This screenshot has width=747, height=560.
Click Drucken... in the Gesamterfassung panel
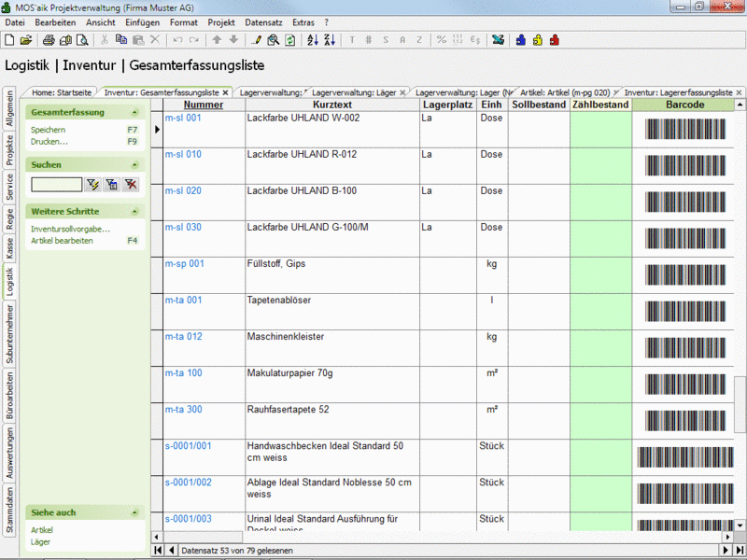point(49,142)
